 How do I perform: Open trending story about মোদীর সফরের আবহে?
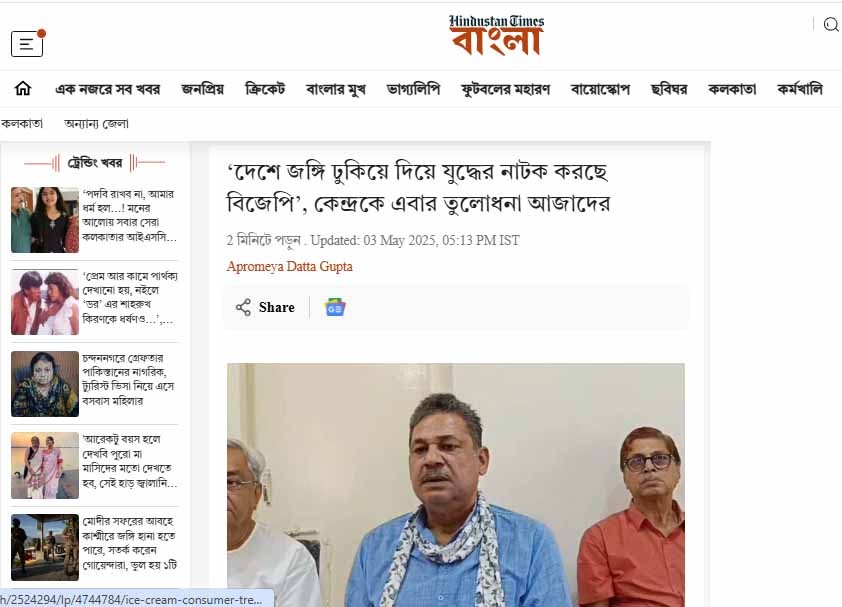pyautogui.click(x=129, y=543)
